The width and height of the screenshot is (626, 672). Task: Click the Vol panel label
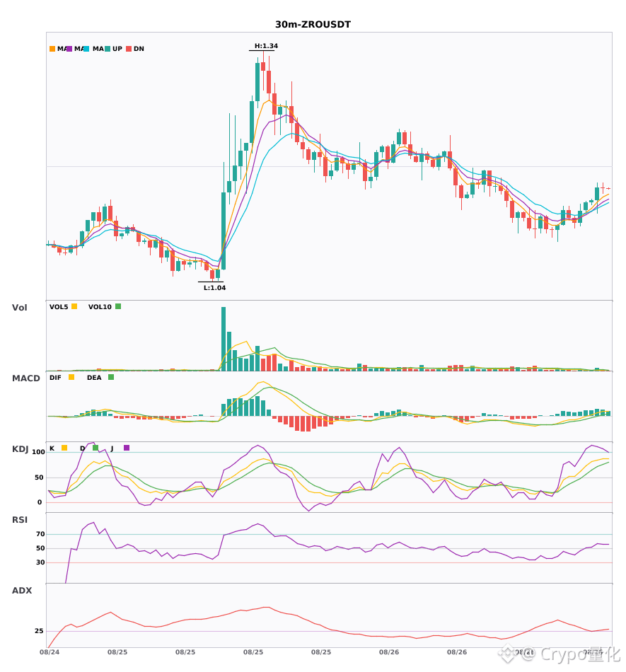(x=19, y=308)
